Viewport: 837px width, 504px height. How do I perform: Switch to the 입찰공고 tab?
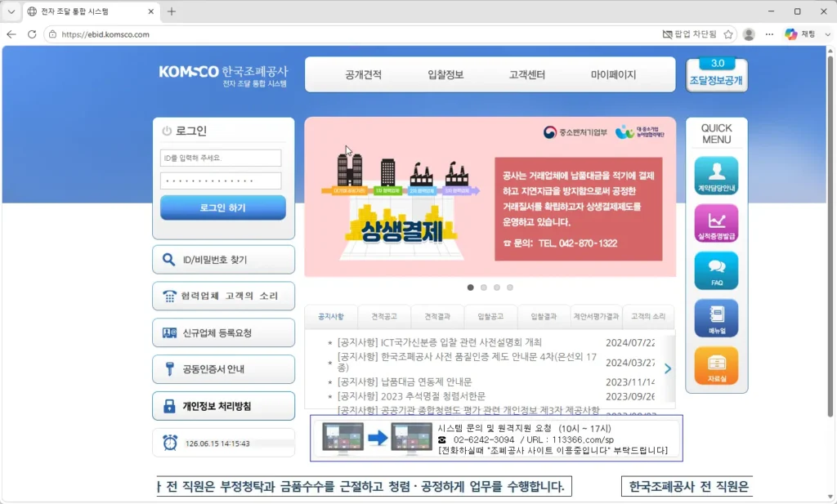490,316
